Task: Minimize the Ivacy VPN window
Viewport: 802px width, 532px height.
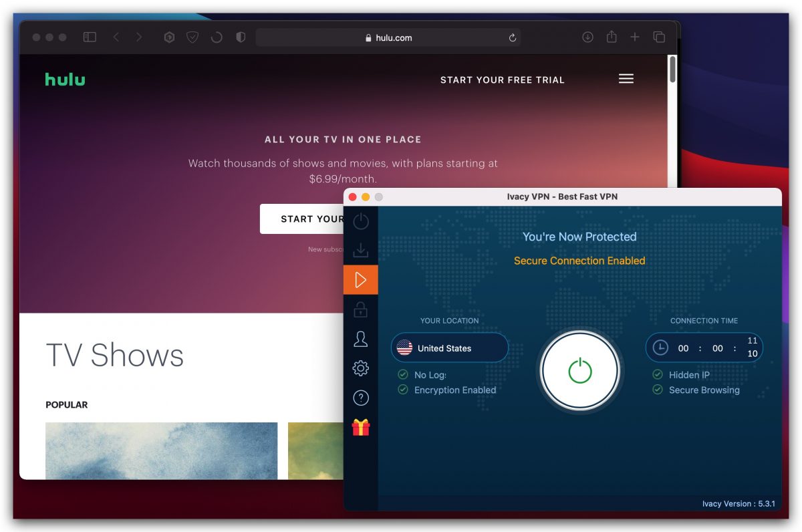Action: [x=366, y=197]
